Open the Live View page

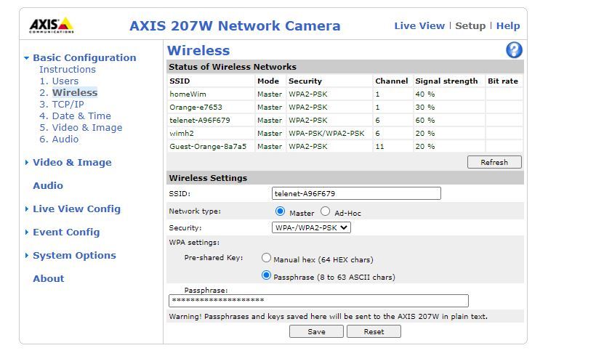tap(419, 25)
